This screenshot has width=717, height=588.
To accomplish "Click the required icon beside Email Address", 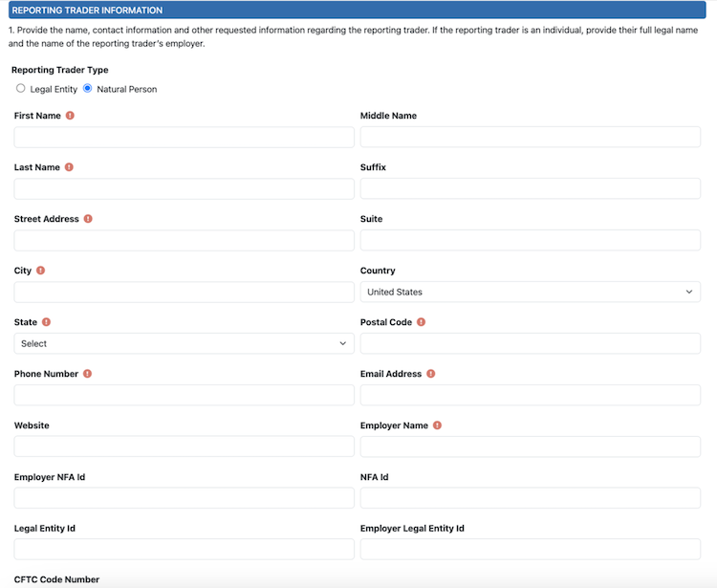I will [431, 374].
